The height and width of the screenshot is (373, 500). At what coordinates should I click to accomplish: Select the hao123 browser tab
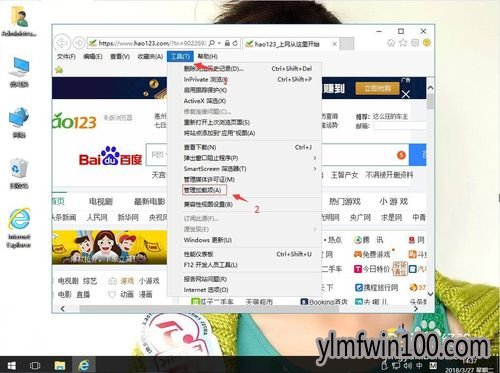tap(290, 44)
